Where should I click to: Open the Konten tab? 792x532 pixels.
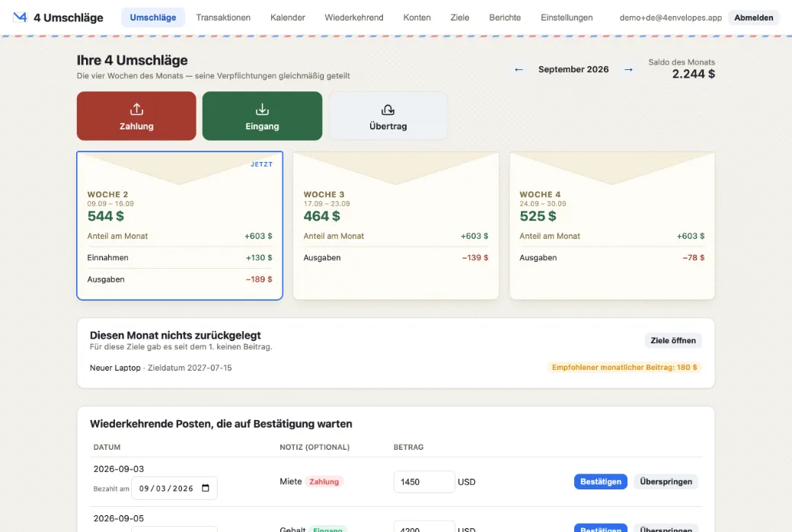point(417,18)
